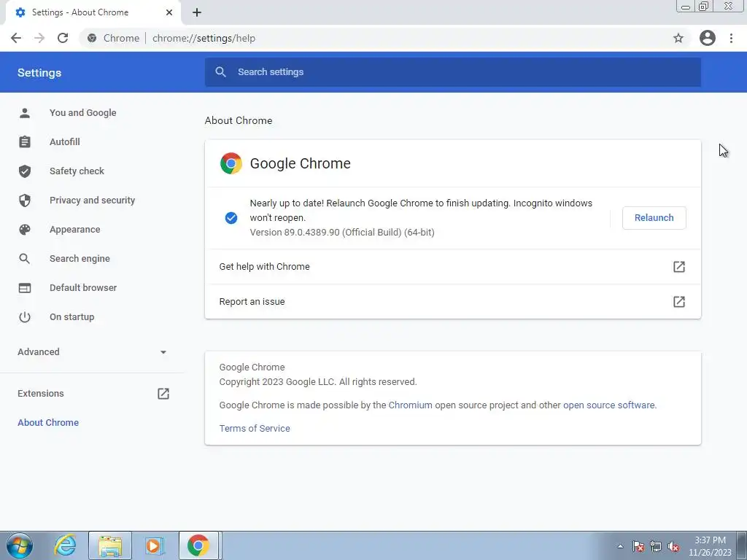Click the Chrome site info icon in address bar

coord(92,38)
